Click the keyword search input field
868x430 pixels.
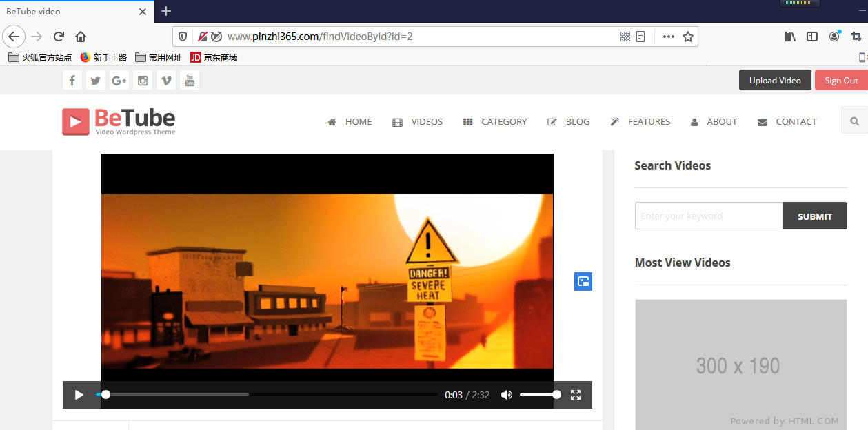click(x=709, y=216)
